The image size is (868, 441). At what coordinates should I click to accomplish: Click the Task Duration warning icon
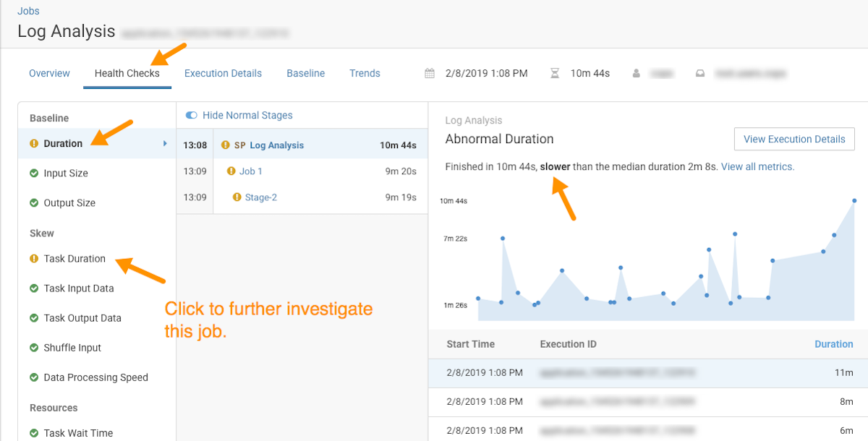(x=34, y=259)
